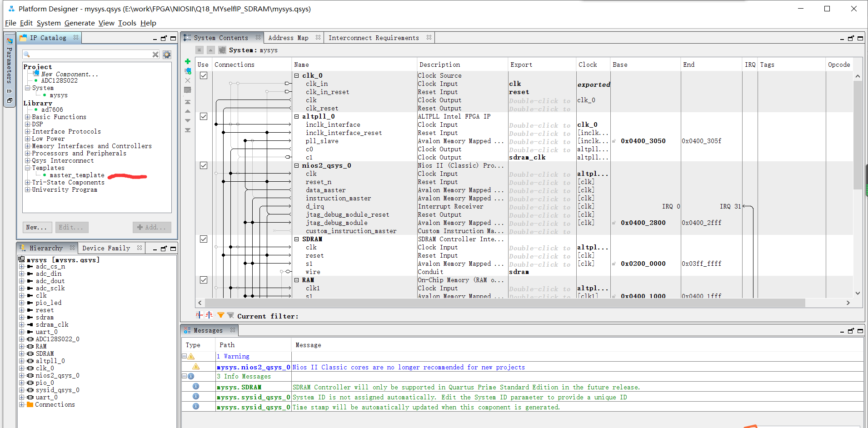The image size is (868, 428).
Task: Click the clear filter icon beside the orange funnel
Action: pos(230,314)
